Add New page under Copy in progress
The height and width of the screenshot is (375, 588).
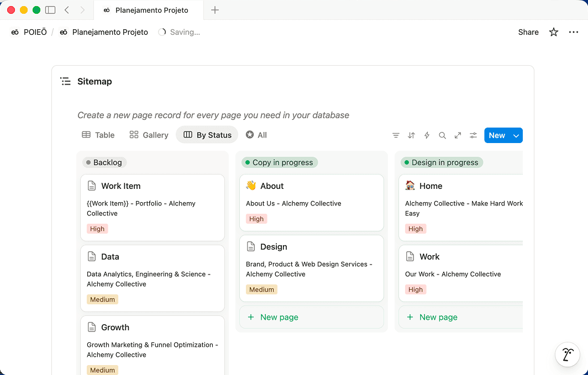tap(312, 318)
